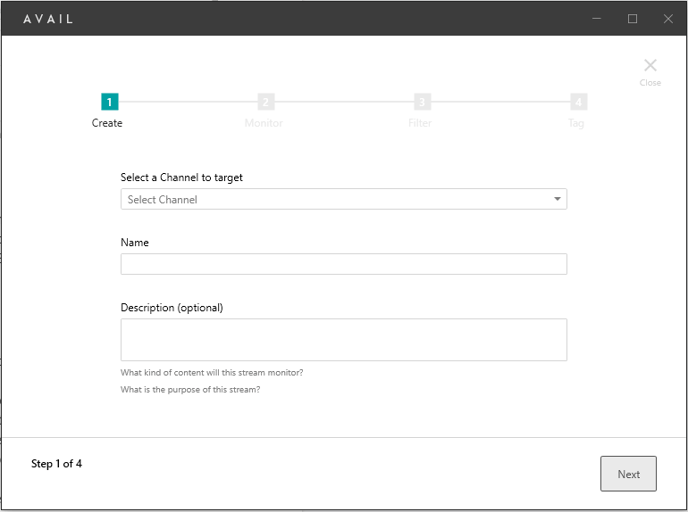Image resolution: width=688 pixels, height=512 pixels.
Task: Click the step 1 Create icon
Action: (110, 102)
